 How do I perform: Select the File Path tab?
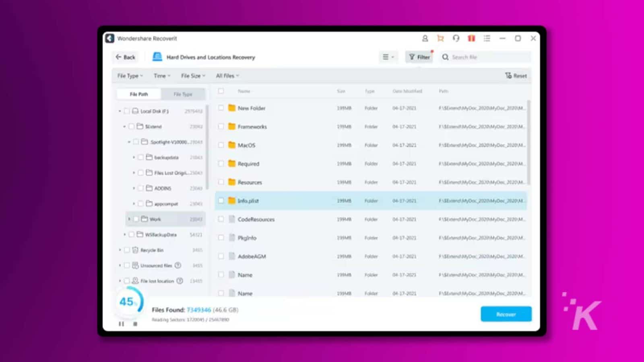[x=139, y=94]
